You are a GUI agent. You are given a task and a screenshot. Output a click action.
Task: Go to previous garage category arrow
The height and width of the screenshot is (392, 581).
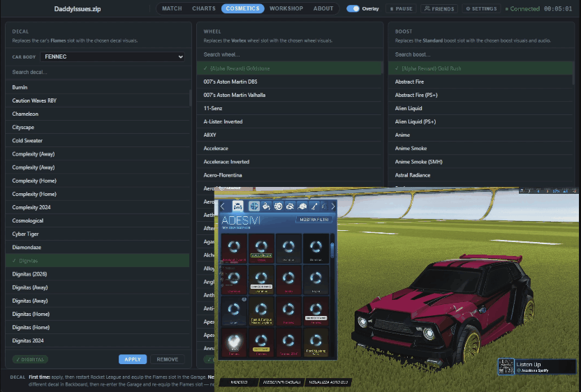pos(223,206)
